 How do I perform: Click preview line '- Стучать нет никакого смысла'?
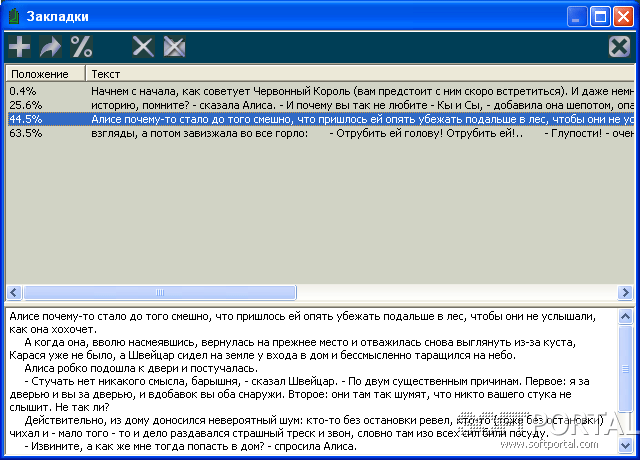(x=307, y=382)
